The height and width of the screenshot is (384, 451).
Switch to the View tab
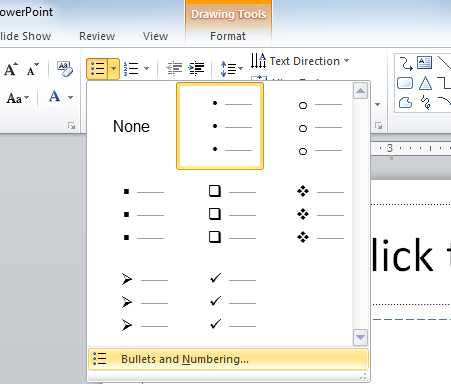pos(155,36)
